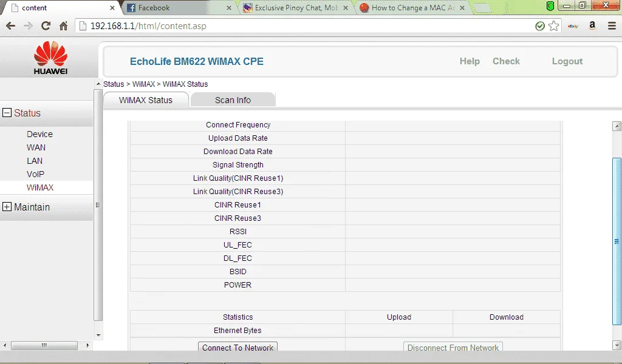Click the Ethernet Bytes label
Viewport: 622px width, 364px height.
[x=238, y=331]
